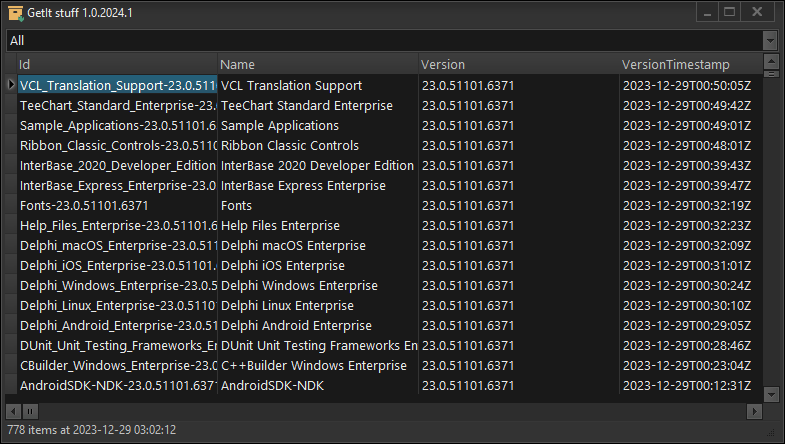Click timestamp 2023-12-29T00:49:01Z
Screen dimensions: 785x444
tap(687, 126)
